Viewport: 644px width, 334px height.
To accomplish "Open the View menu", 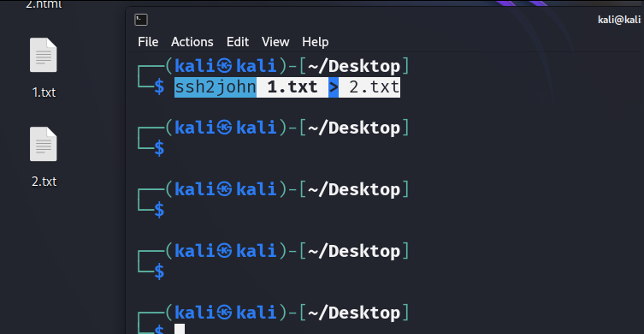I will [275, 42].
